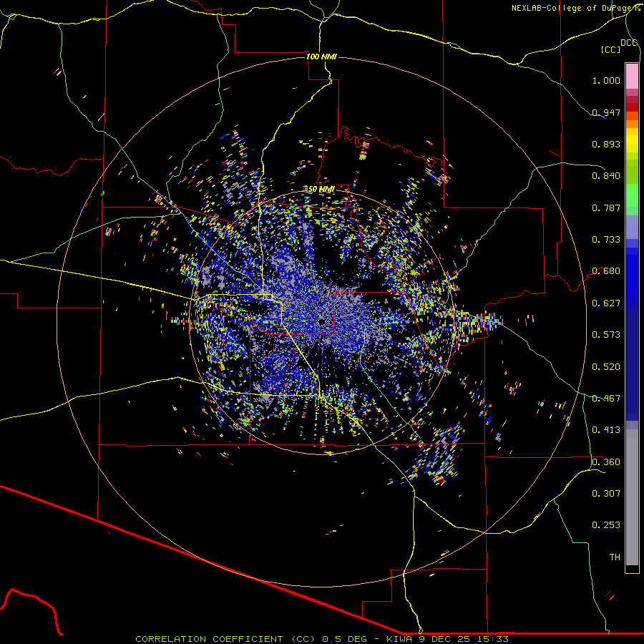
Task: Click the 0.840 colorbar value
Action: pyautogui.click(x=606, y=176)
